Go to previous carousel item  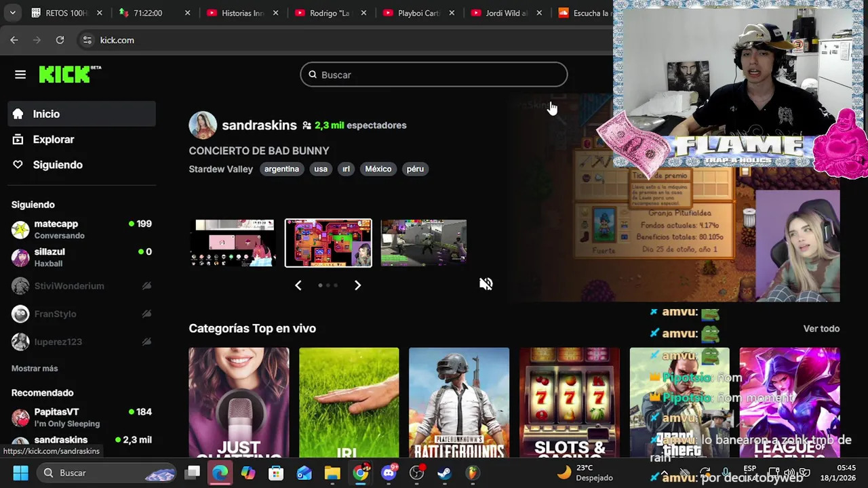(x=298, y=285)
